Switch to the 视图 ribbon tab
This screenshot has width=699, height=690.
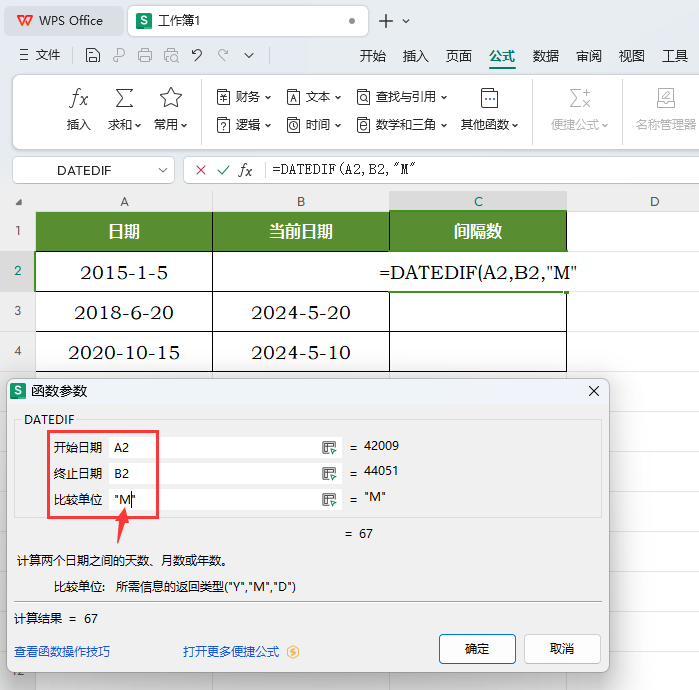coord(631,56)
